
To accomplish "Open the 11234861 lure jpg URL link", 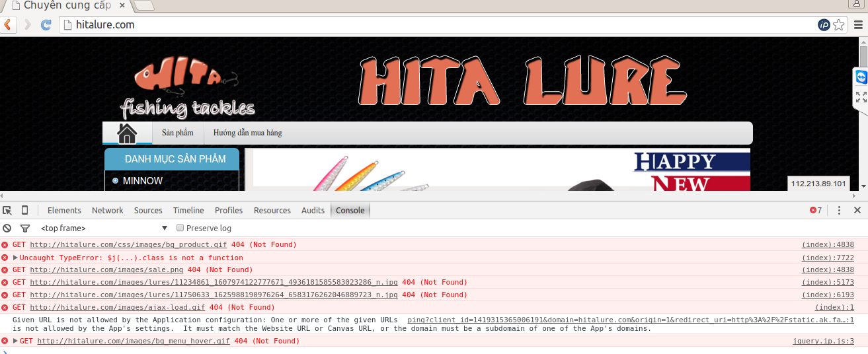I will click(x=214, y=282).
